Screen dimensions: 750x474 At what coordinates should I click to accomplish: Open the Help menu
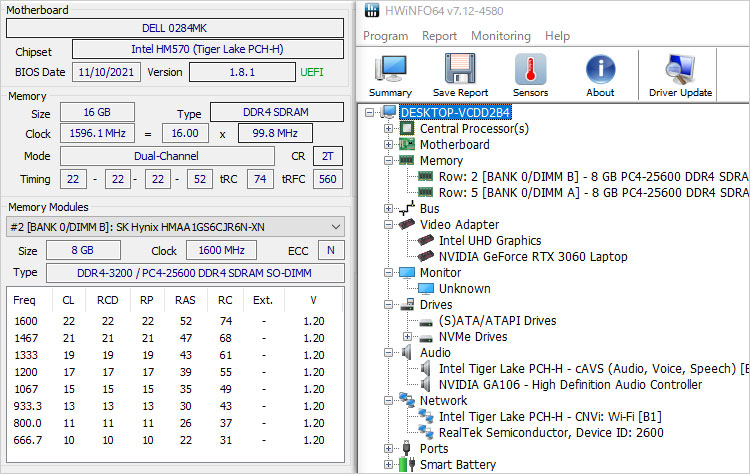click(557, 36)
